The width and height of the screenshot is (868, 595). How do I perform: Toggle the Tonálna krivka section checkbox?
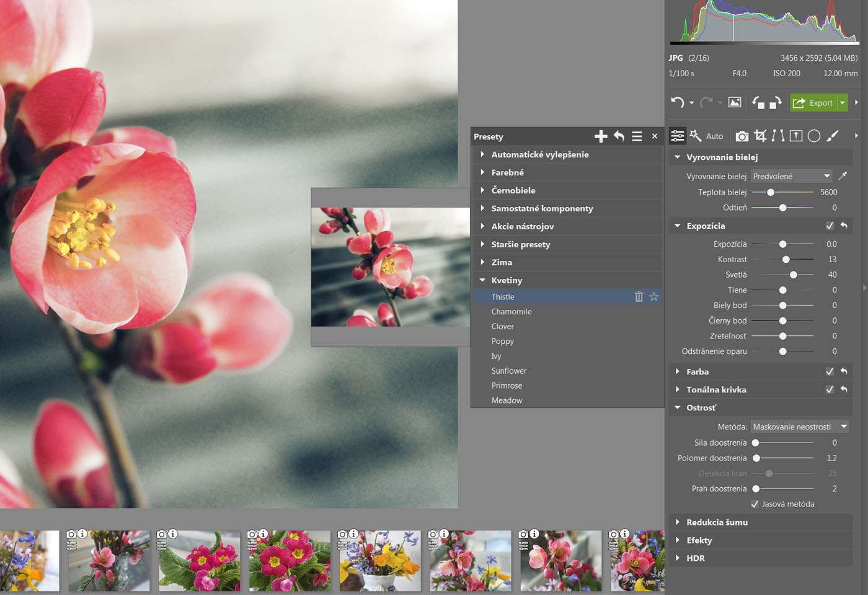point(830,389)
